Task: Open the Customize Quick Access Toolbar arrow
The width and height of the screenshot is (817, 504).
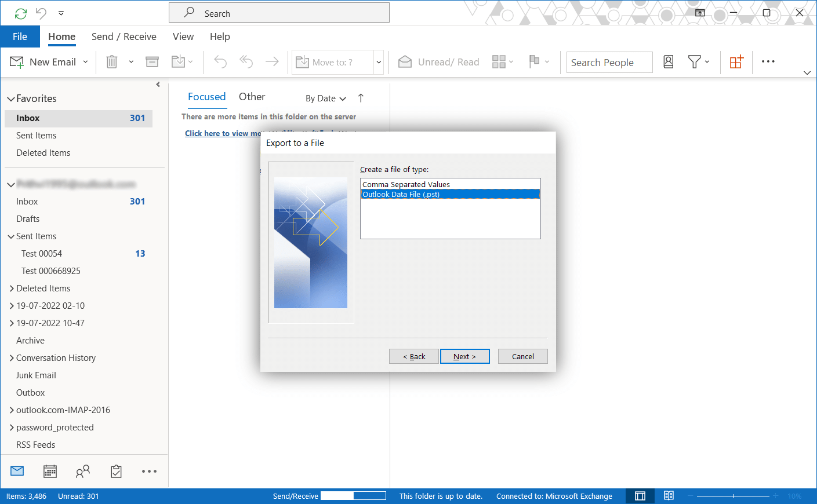Action: click(x=61, y=13)
